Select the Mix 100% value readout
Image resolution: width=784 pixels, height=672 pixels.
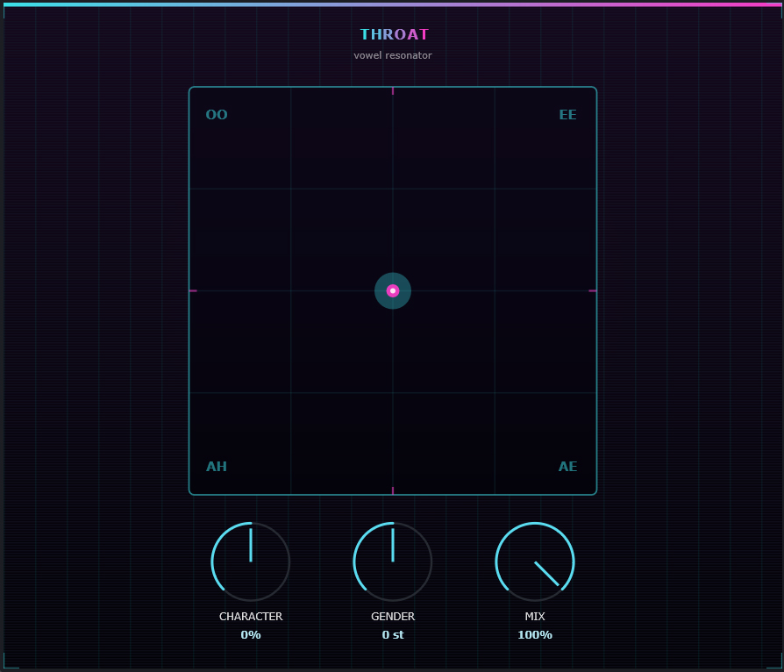535,635
